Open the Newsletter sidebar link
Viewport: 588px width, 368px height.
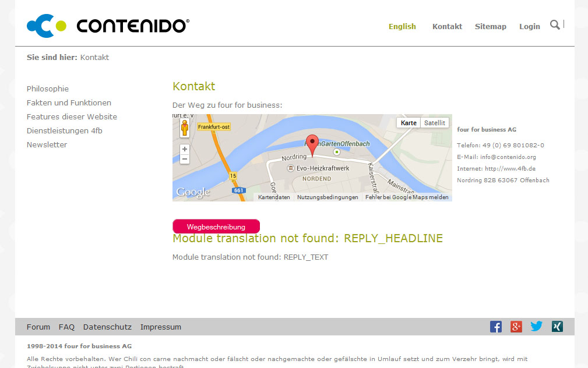coord(47,144)
